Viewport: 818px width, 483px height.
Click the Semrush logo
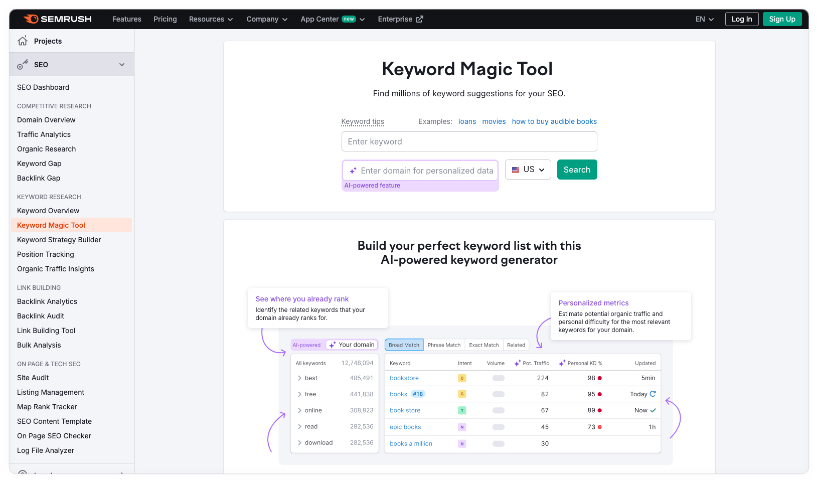pyautogui.click(x=57, y=19)
